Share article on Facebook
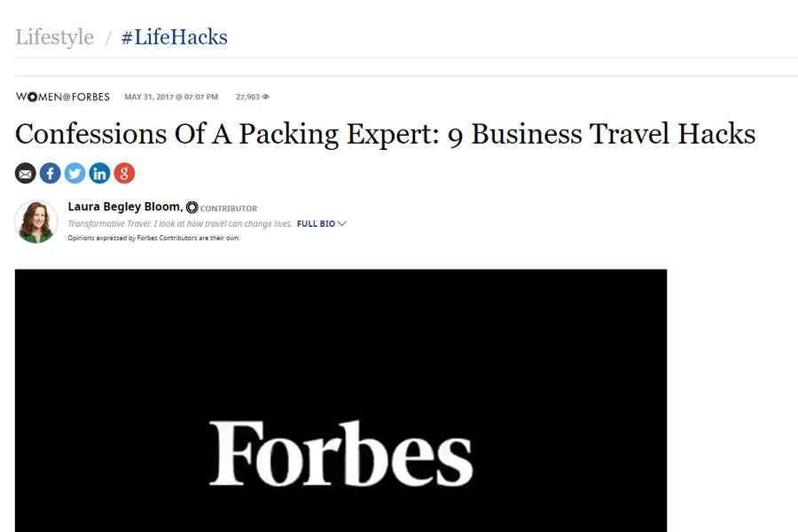This screenshot has width=798, height=532. [51, 174]
